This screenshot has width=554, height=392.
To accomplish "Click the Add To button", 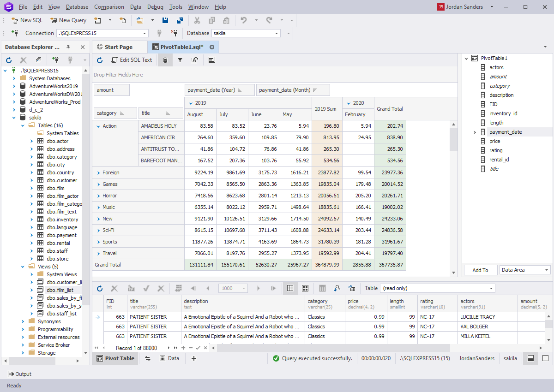I will point(480,270).
